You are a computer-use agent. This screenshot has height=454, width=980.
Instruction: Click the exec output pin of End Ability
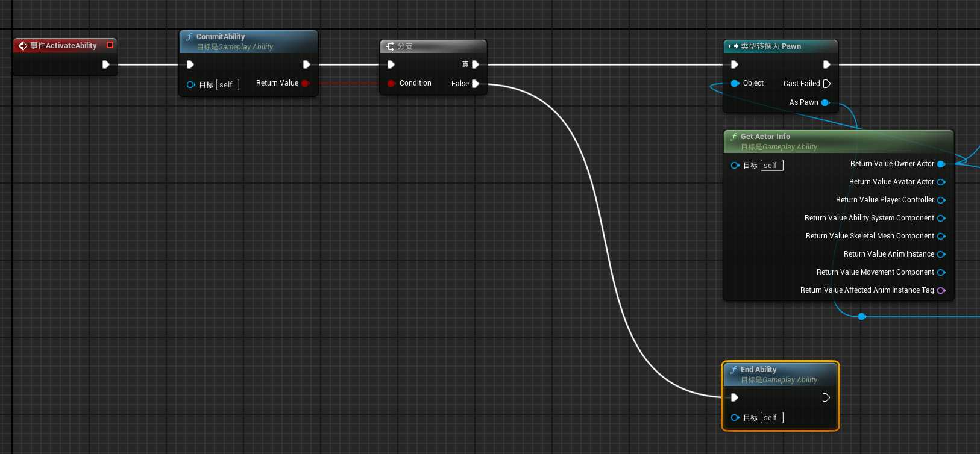coord(826,397)
